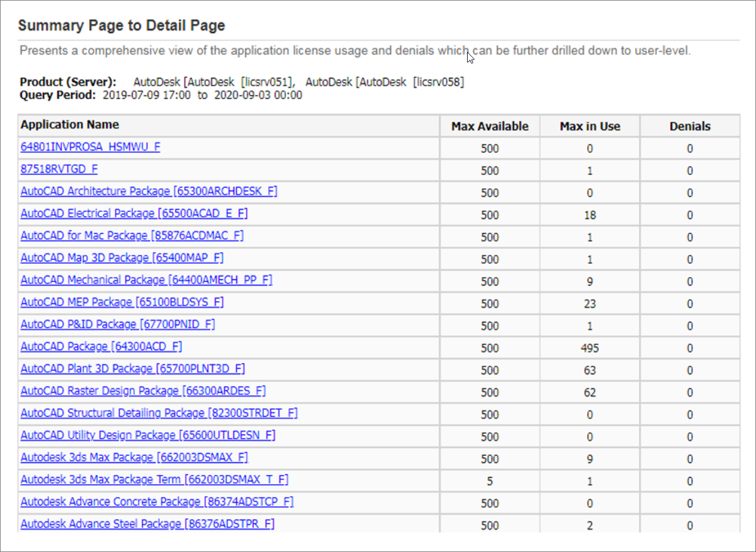This screenshot has width=756, height=552.
Task: Click the Query Period label
Action: click(58, 95)
